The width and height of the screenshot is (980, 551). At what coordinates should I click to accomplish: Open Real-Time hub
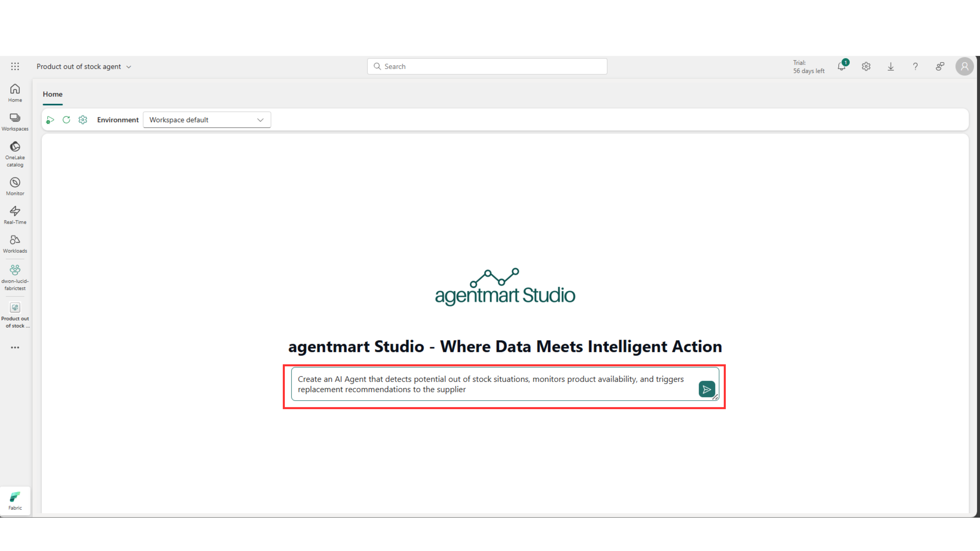(15, 215)
